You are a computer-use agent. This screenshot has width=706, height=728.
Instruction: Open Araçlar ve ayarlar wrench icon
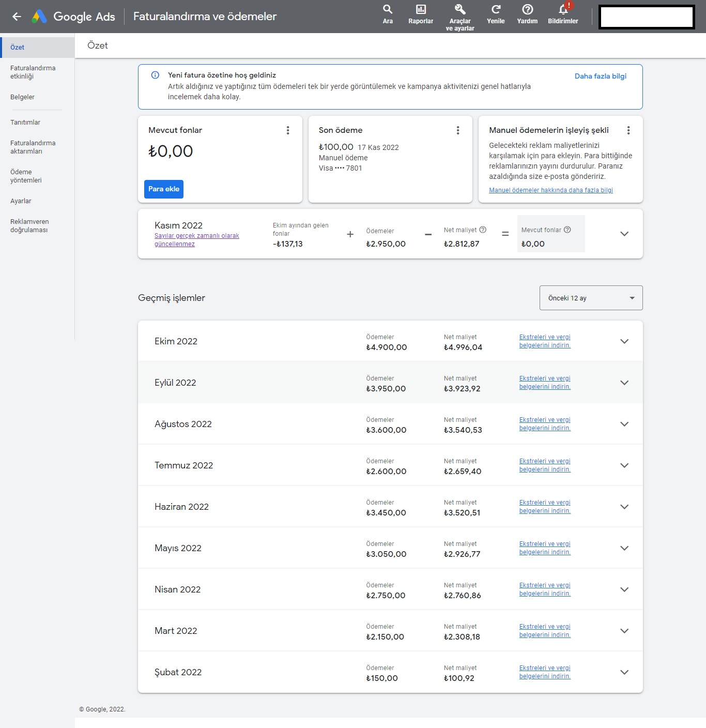click(460, 18)
